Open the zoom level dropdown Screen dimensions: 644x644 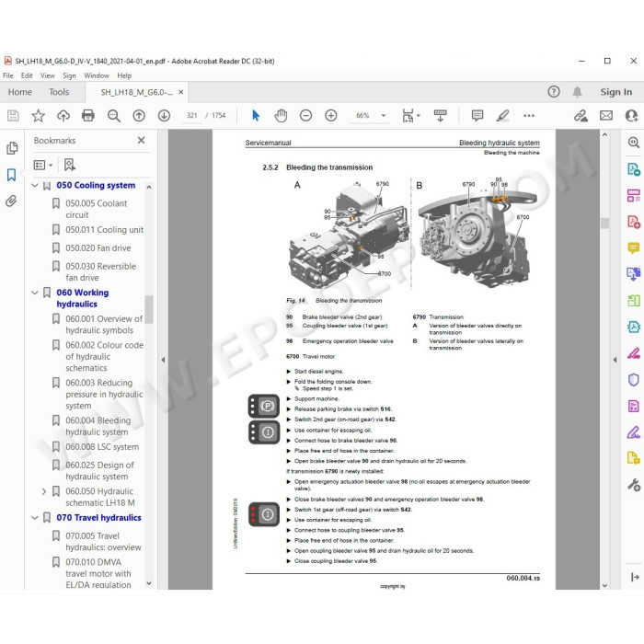click(x=384, y=116)
